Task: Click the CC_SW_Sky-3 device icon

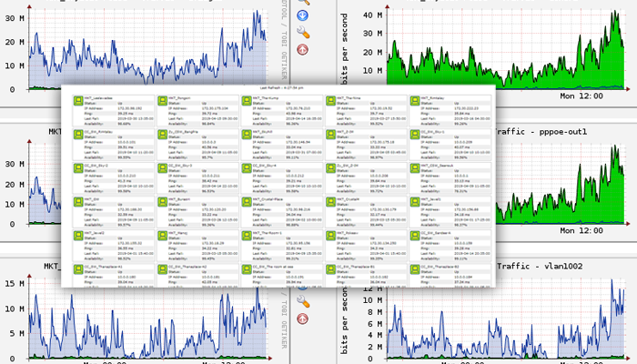Action: (x=163, y=168)
